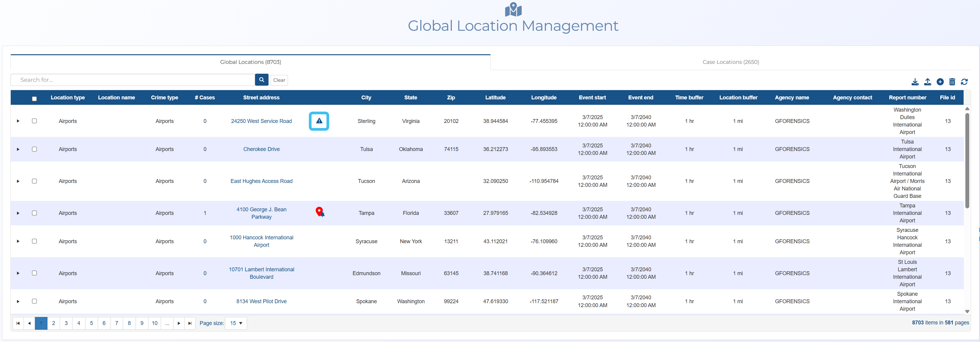
Task: Click the trash delete icon
Action: [x=952, y=82]
